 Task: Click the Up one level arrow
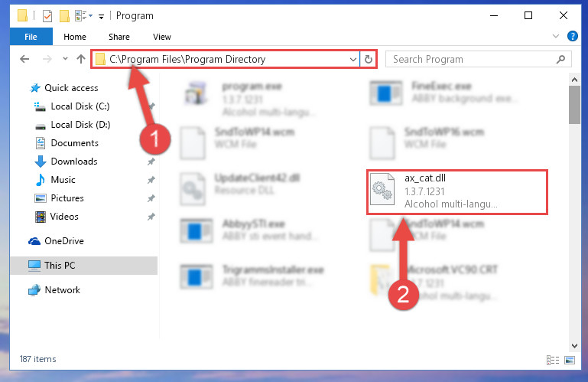(x=80, y=59)
